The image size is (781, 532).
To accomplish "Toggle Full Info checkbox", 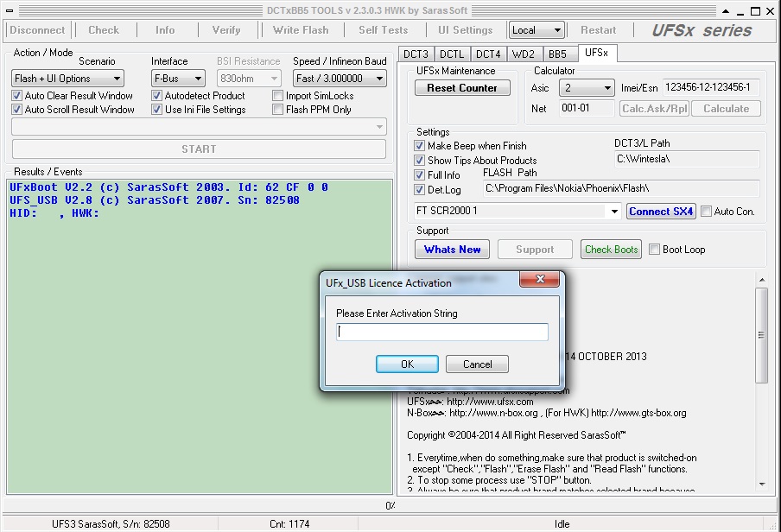I will 419,174.
